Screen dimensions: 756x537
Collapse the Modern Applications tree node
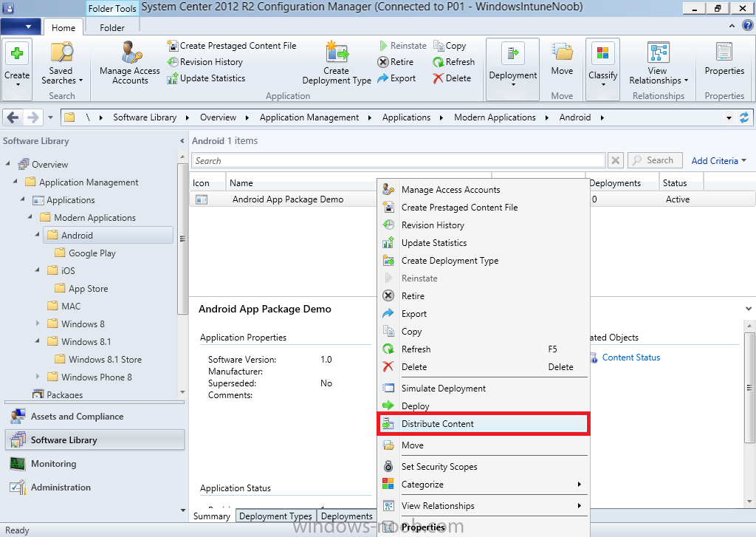pyautogui.click(x=30, y=216)
